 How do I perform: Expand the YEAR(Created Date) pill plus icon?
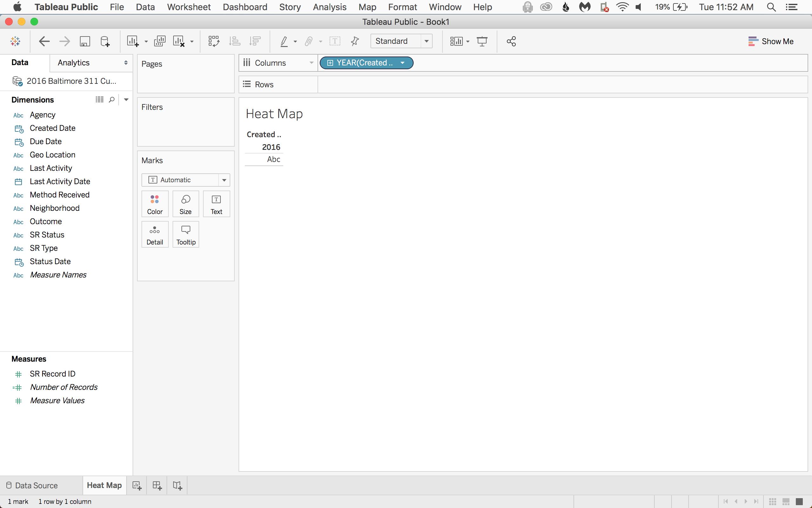330,63
